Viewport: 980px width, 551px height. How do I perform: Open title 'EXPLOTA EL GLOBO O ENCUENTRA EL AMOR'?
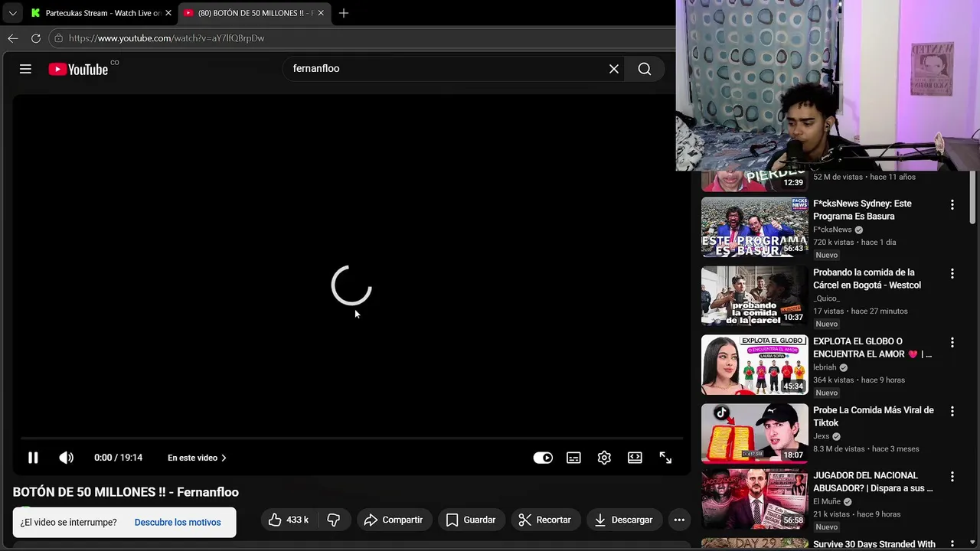pyautogui.click(x=873, y=347)
